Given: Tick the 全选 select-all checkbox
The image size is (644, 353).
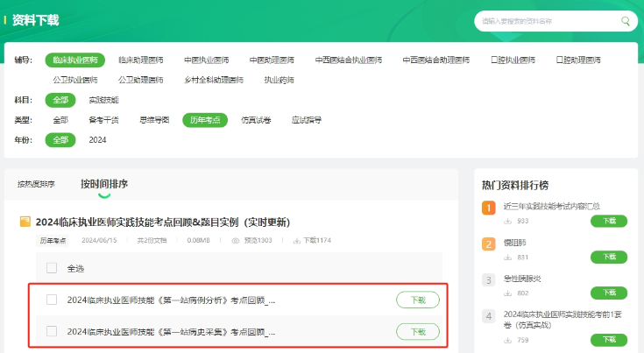Looking at the screenshot, I should click(x=52, y=268).
